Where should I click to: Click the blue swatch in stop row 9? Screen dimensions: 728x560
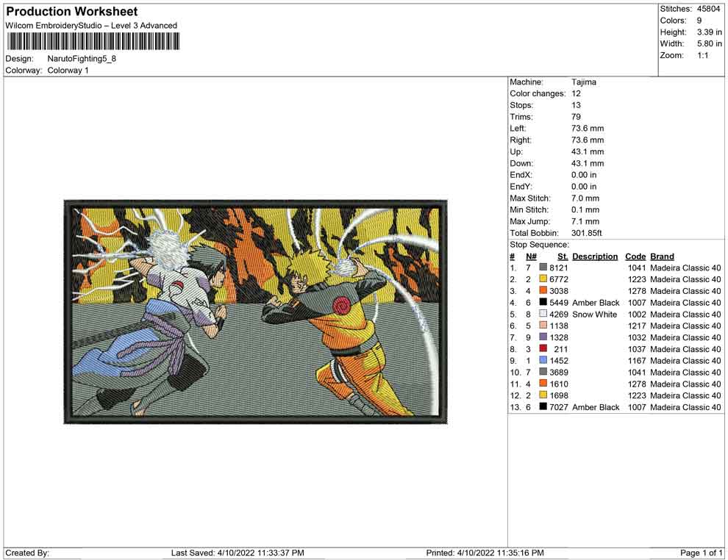[543, 360]
